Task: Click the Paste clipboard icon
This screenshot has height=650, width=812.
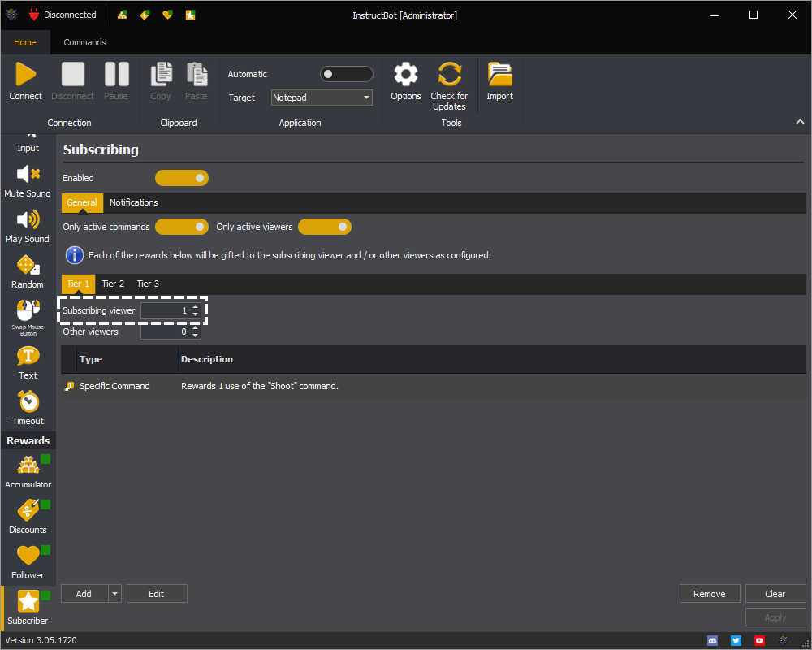Action: tap(197, 74)
